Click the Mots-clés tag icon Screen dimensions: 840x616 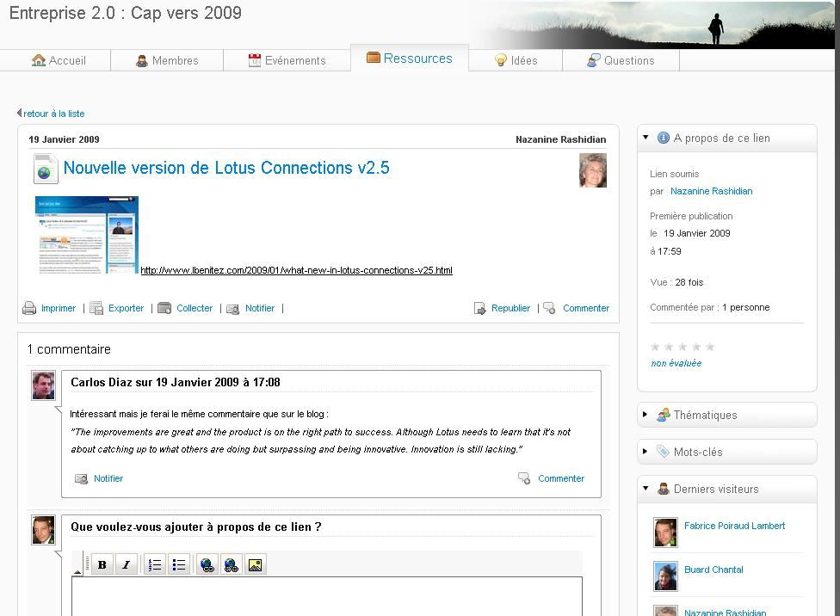click(664, 452)
